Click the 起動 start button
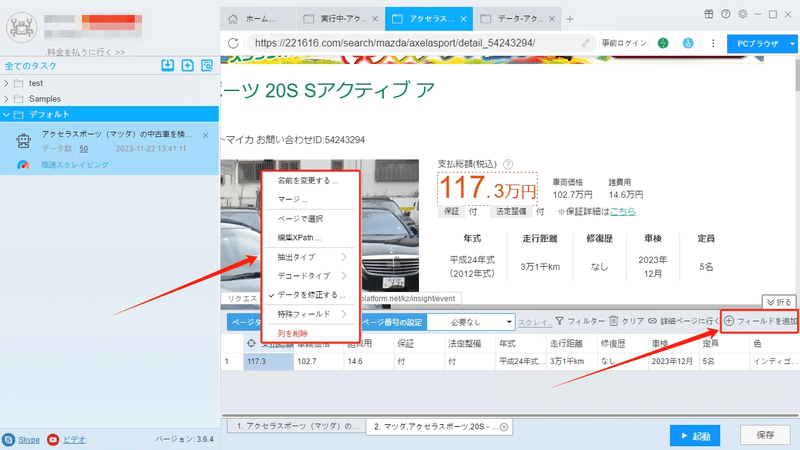The image size is (800, 450). coord(695,436)
